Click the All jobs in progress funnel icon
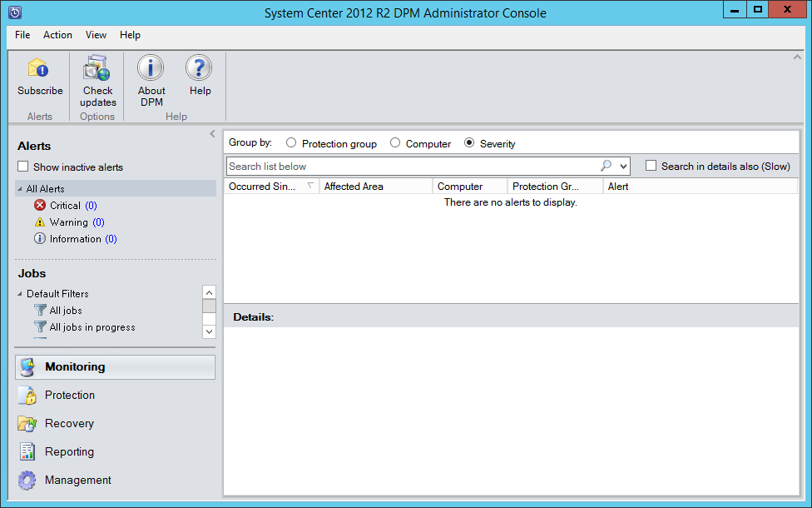Screen dimensions: 812x508 click(40, 326)
